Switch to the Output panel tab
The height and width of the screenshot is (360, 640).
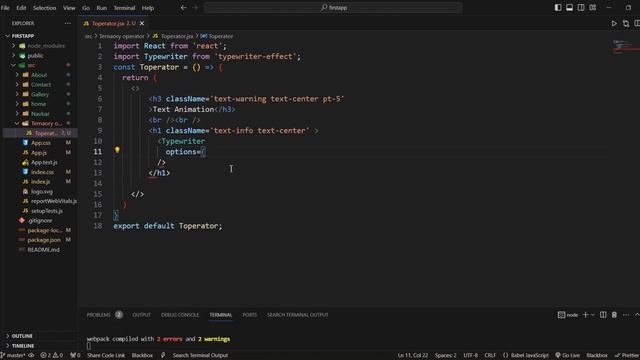coord(141,315)
